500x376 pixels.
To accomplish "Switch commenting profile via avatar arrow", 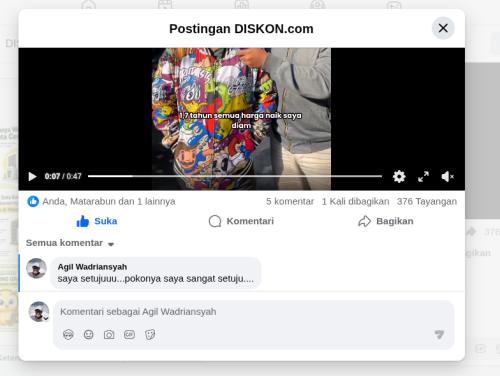I will (46, 318).
